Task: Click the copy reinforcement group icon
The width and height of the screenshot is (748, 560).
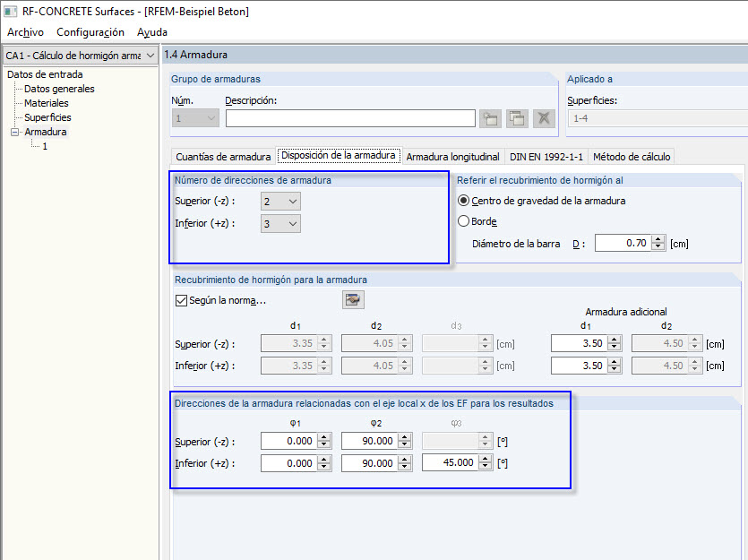Action: coord(517,118)
